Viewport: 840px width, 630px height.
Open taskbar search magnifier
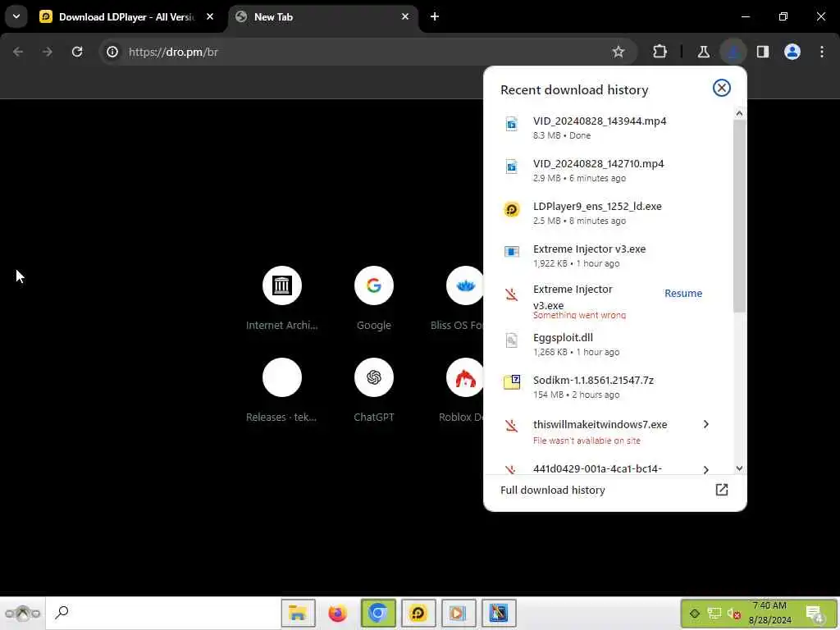click(x=62, y=612)
